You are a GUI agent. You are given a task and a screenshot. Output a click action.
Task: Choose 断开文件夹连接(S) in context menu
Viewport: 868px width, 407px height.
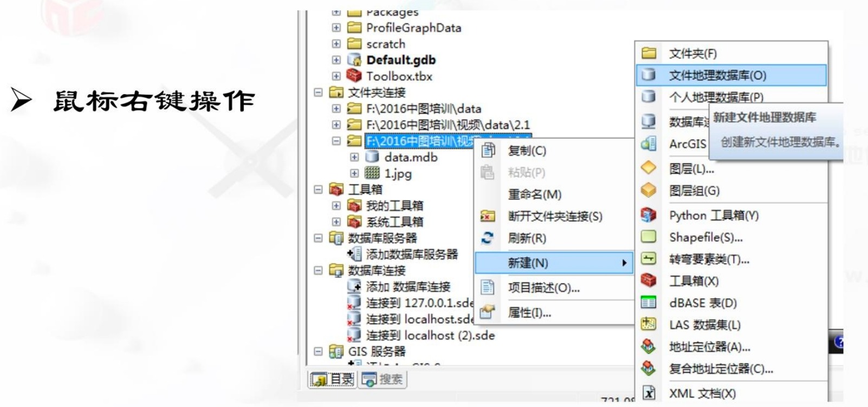[x=554, y=216]
